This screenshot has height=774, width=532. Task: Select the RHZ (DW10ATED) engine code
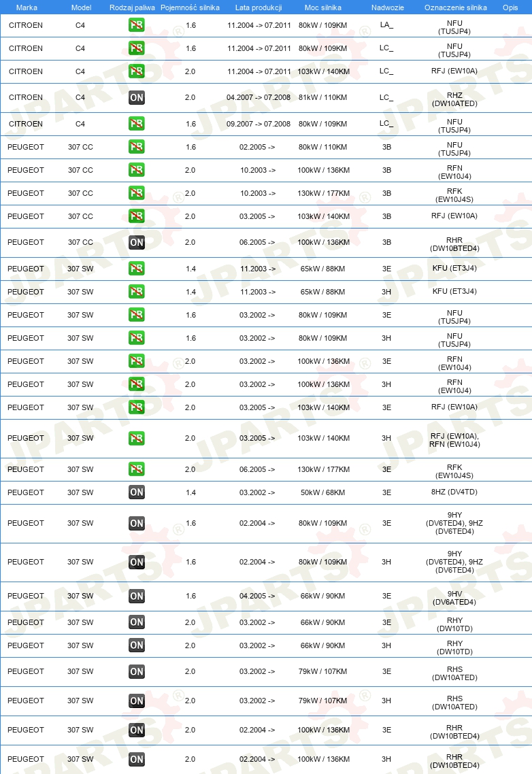coord(454,99)
